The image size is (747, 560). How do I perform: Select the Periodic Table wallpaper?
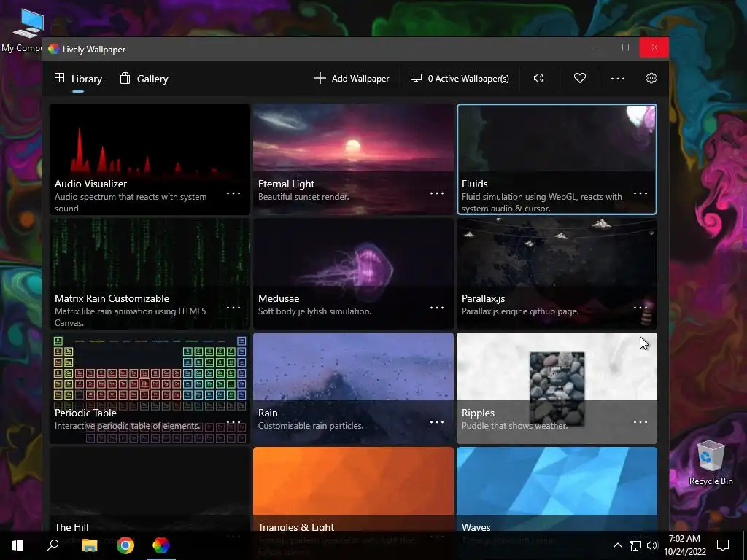pyautogui.click(x=150, y=388)
